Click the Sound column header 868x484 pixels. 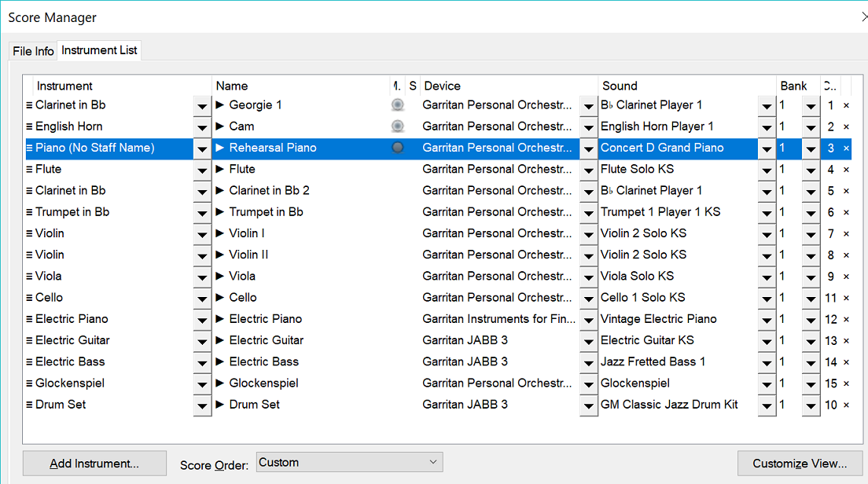pos(620,86)
